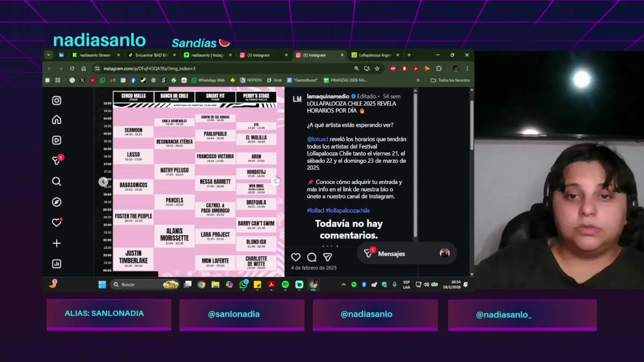Viewport: 644px width, 362px height.
Task: Click ESP LAA language indicator
Action: pos(407,285)
